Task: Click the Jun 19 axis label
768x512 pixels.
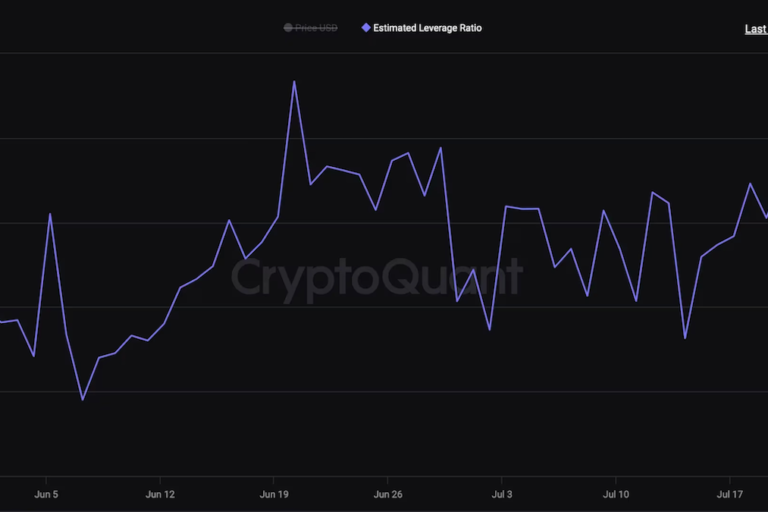Action: (274, 494)
